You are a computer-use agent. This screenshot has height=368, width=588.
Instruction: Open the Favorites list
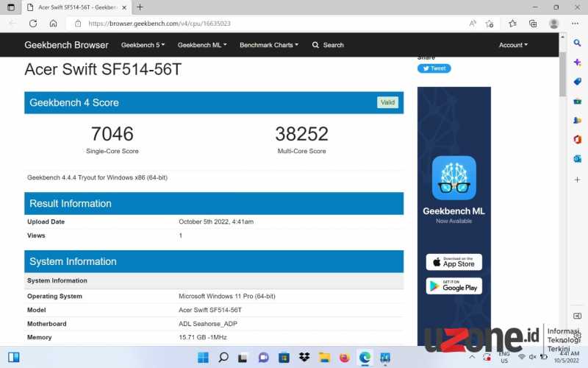click(x=512, y=24)
